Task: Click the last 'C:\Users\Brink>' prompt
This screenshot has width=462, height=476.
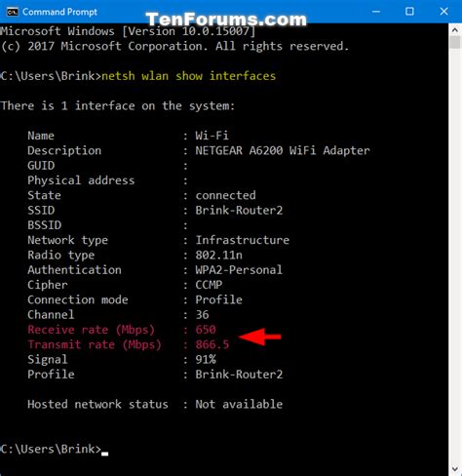Action: [x=51, y=449]
